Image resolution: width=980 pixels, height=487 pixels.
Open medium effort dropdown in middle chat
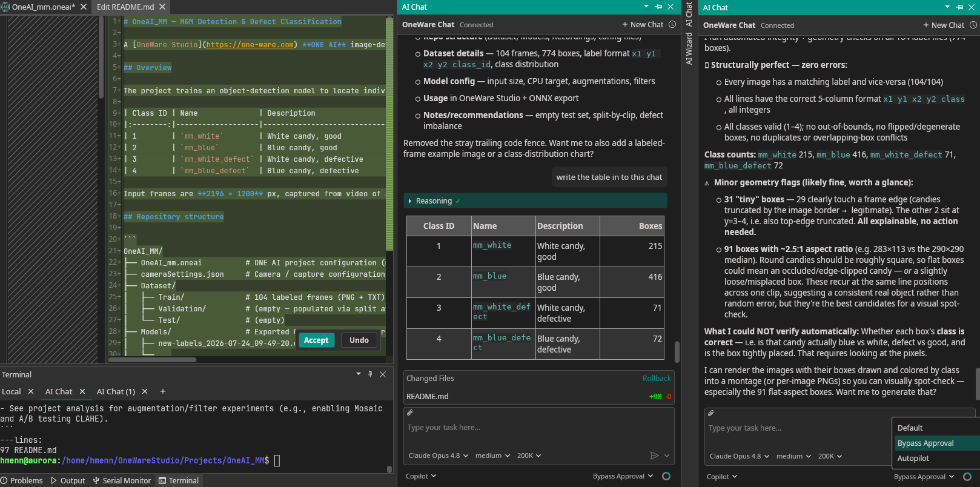pyautogui.click(x=492, y=456)
